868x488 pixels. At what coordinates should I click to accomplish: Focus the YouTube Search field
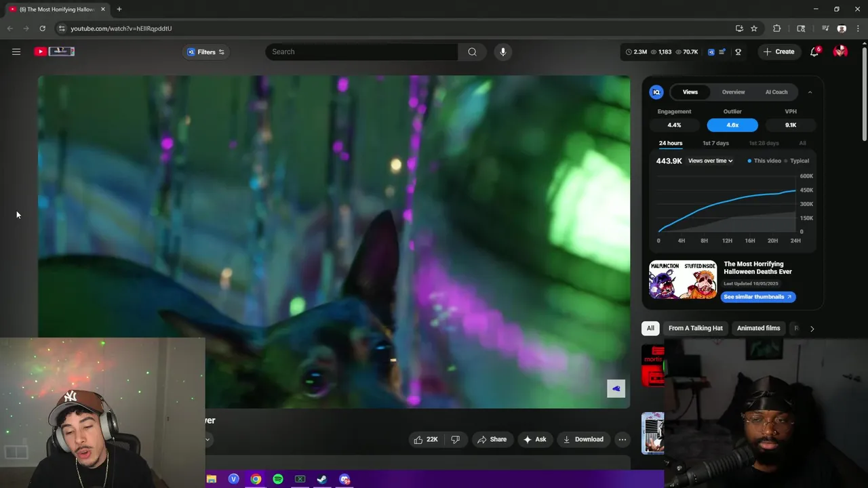pos(361,52)
